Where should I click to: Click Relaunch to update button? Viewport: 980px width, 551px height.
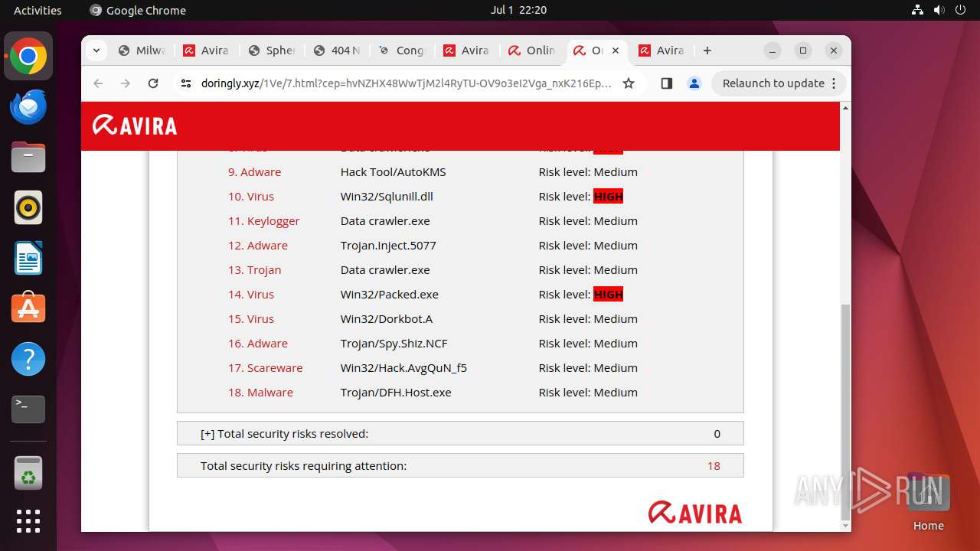pos(779,83)
